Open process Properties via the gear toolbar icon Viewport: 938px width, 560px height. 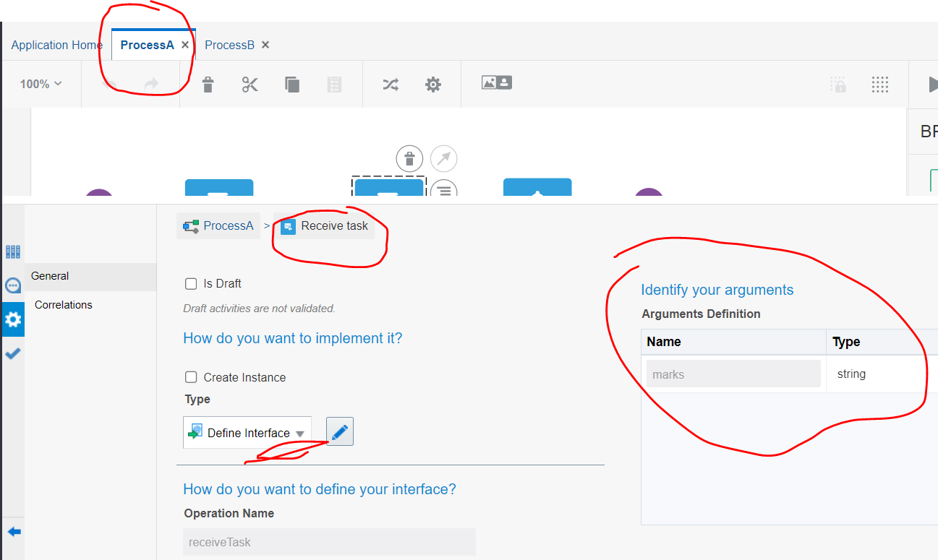pos(432,84)
